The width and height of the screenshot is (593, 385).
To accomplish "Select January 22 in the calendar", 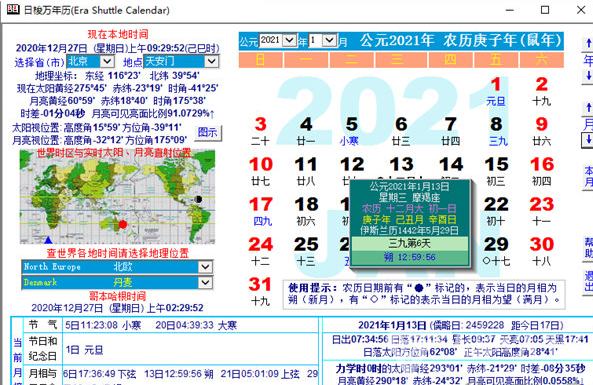I will [x=496, y=211].
